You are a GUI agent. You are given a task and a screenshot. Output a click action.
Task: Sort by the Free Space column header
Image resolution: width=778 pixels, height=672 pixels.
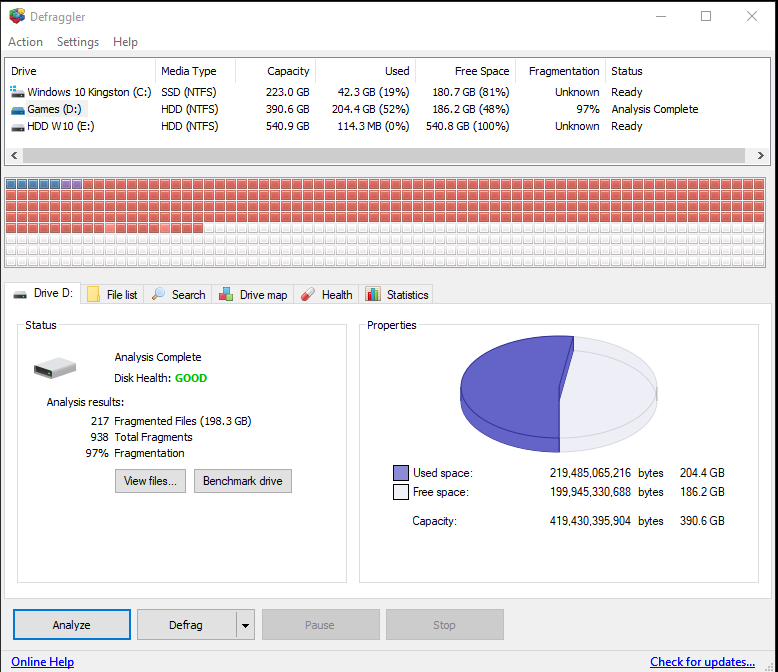click(x=466, y=71)
